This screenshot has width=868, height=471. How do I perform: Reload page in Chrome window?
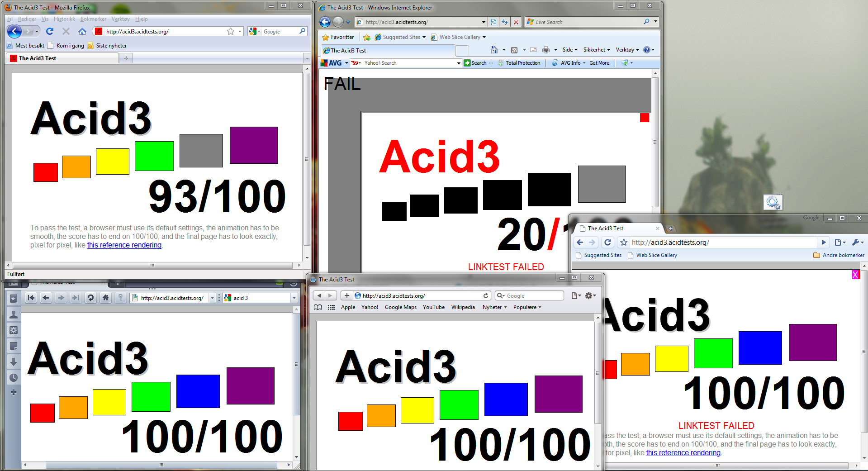point(608,243)
